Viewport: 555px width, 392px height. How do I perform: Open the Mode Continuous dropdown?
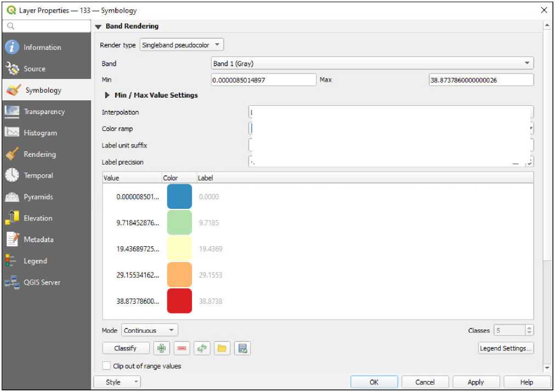149,331
